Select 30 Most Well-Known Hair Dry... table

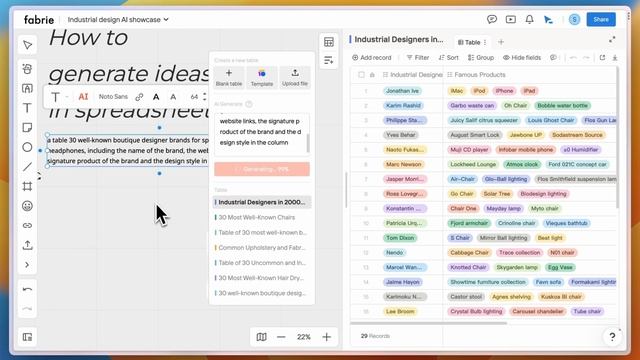262,278
